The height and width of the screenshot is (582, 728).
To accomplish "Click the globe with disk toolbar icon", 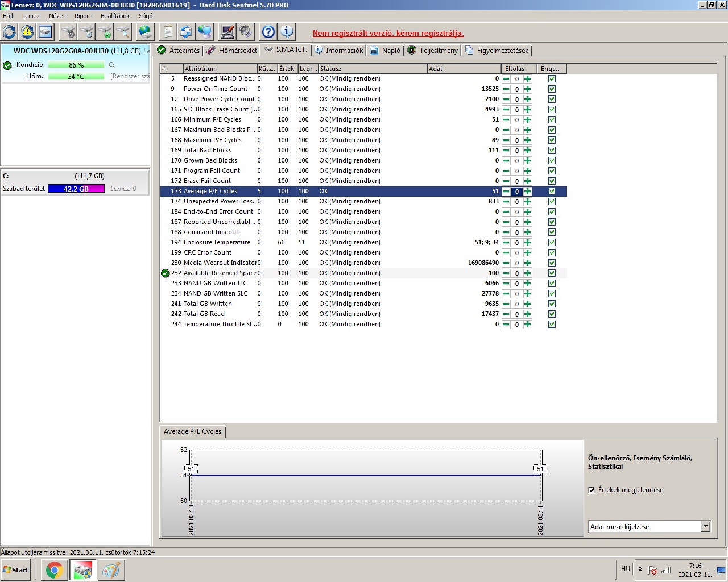I will point(146,32).
